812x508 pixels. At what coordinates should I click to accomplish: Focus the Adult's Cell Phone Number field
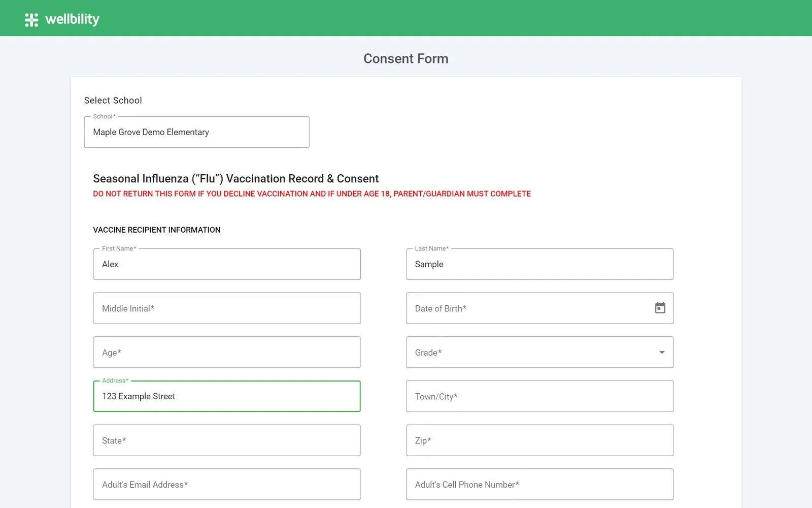point(539,485)
